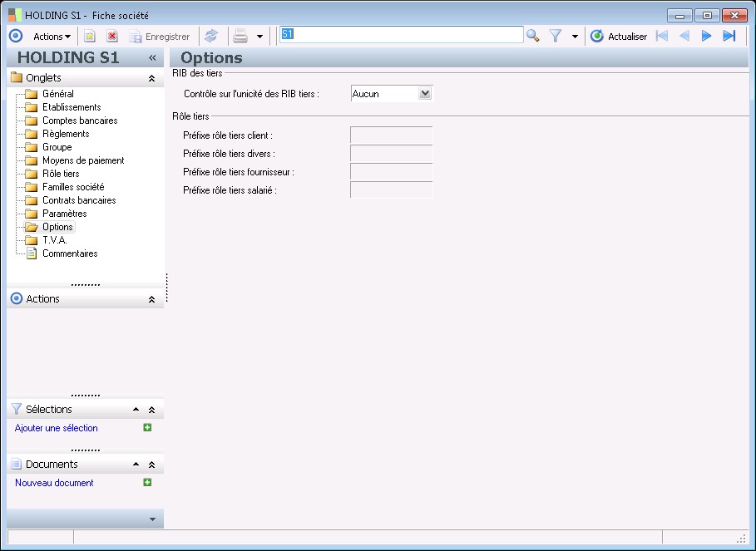This screenshot has width=756, height=551.
Task: Go to first record
Action: 662,36
